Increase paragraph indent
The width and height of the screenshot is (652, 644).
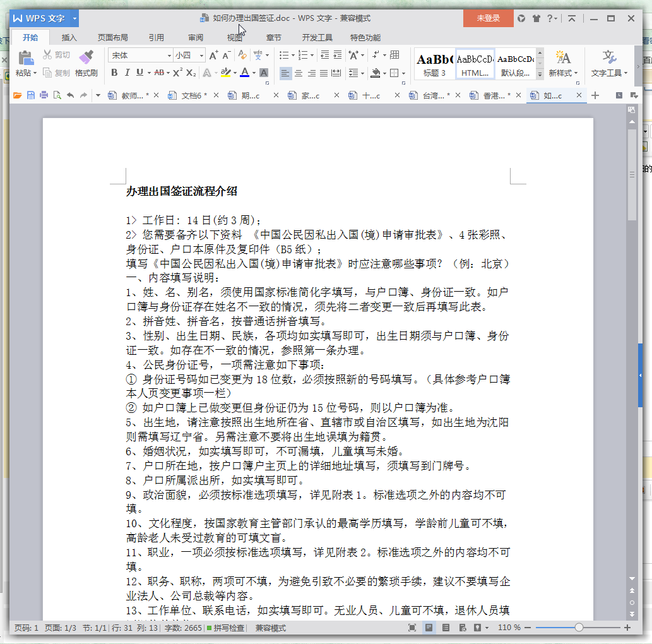(338, 55)
